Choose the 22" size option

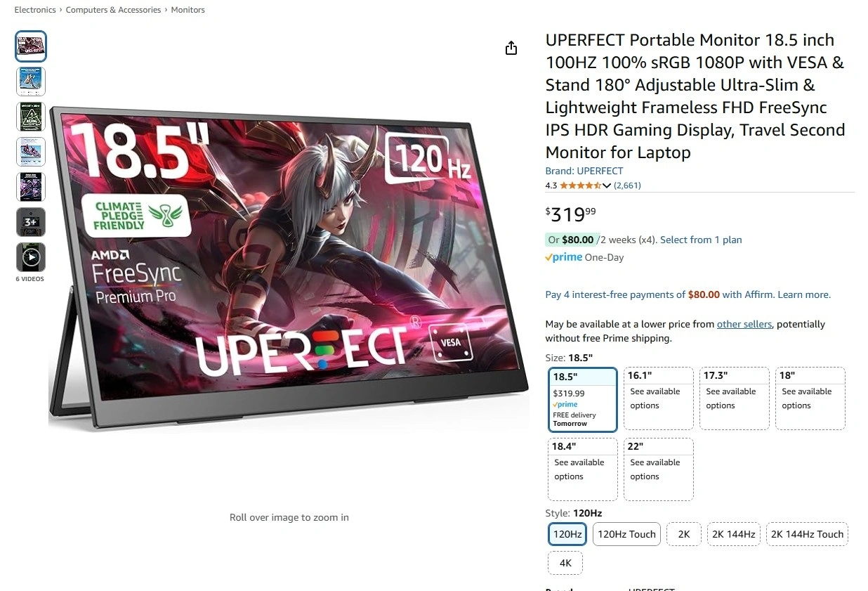659,469
